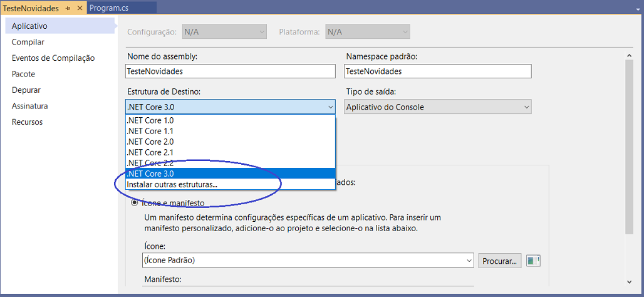Image resolution: width=644 pixels, height=297 pixels.
Task: Click the scrollbar down arrow
Action: coord(630,281)
